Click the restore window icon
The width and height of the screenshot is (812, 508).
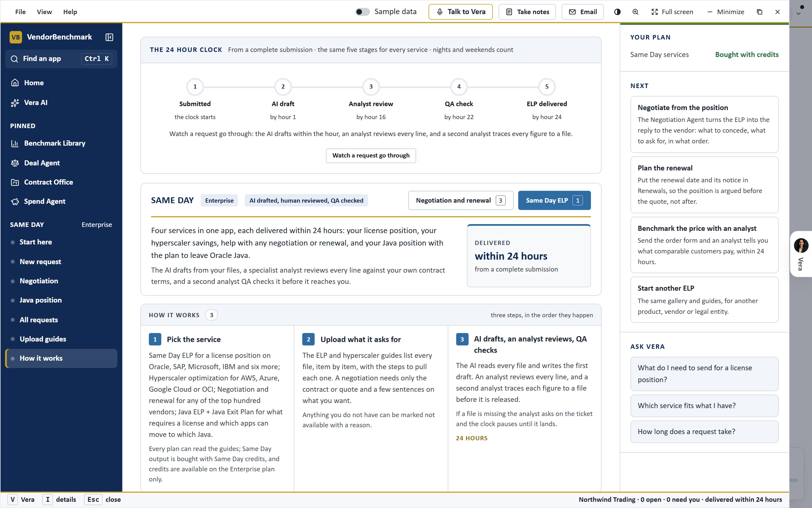point(759,12)
